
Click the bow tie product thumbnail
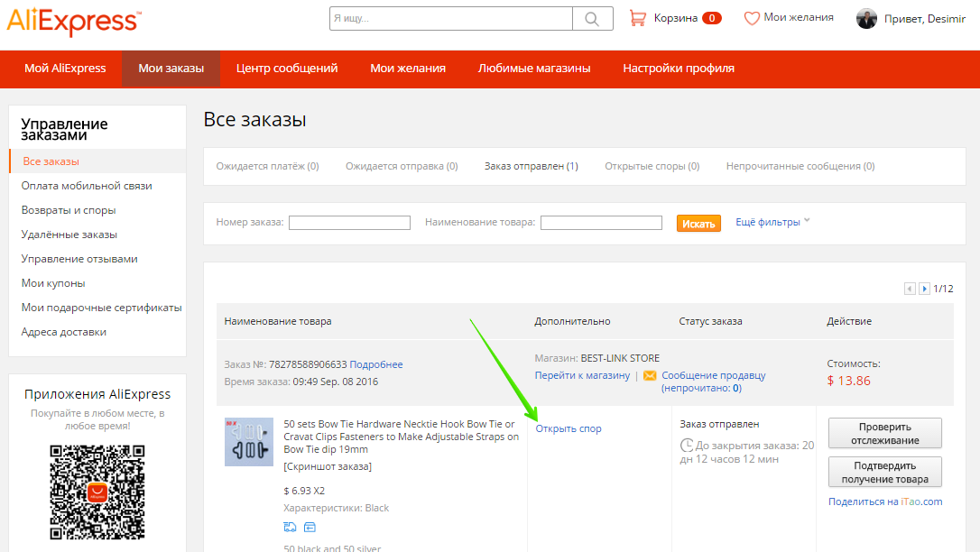[x=249, y=442]
